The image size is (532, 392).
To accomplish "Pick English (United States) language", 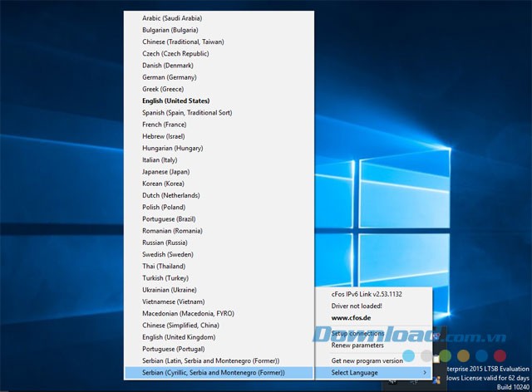I will 175,100.
